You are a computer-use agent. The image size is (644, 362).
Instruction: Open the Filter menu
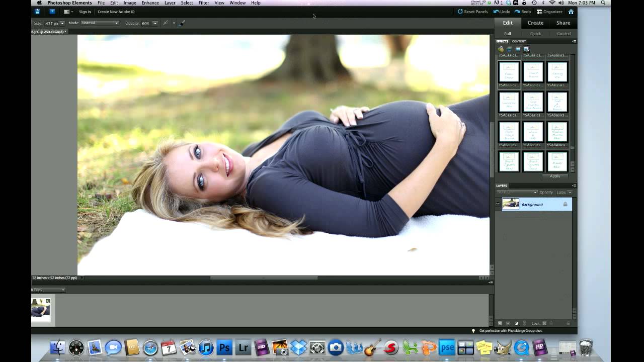tap(204, 3)
